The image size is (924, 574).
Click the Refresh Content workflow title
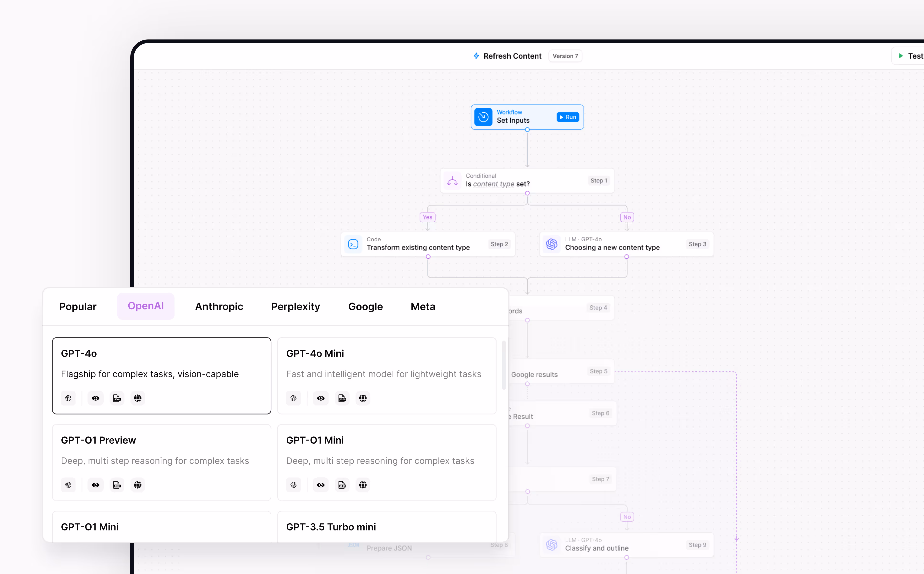(512, 56)
